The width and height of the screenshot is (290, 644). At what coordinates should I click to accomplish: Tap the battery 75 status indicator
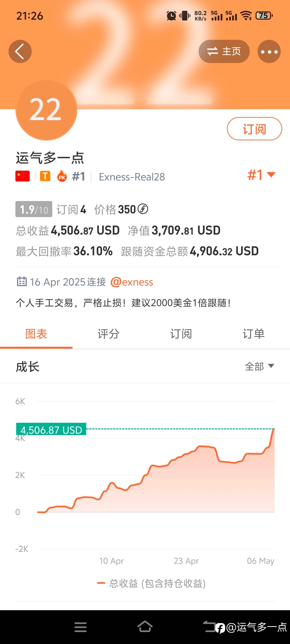click(x=264, y=16)
